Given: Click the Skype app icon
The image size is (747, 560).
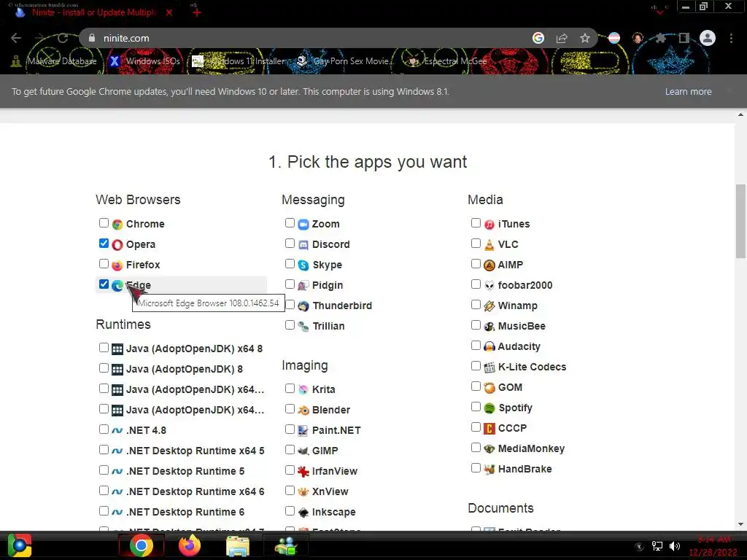Looking at the screenshot, I should click(303, 265).
